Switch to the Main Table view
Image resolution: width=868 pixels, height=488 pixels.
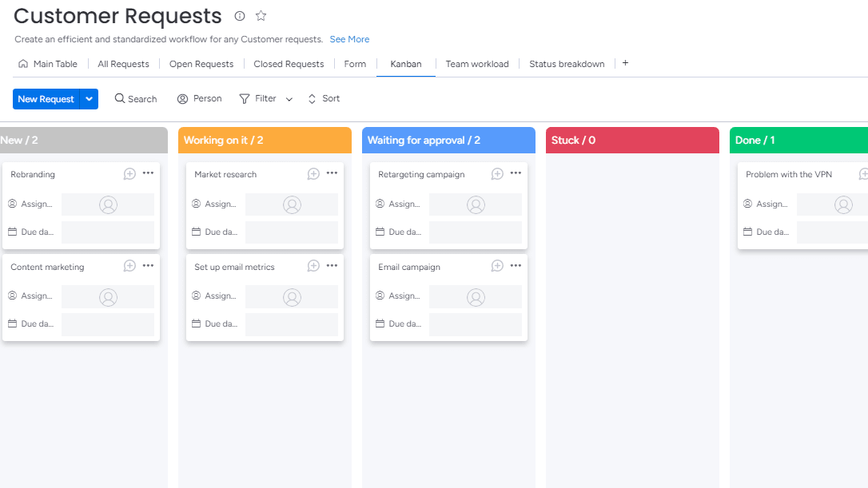[48, 63]
